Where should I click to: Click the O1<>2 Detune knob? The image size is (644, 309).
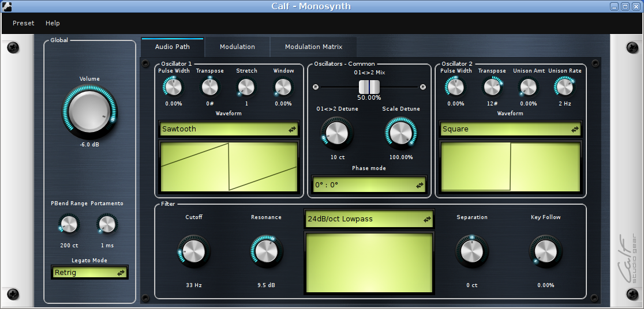click(337, 133)
